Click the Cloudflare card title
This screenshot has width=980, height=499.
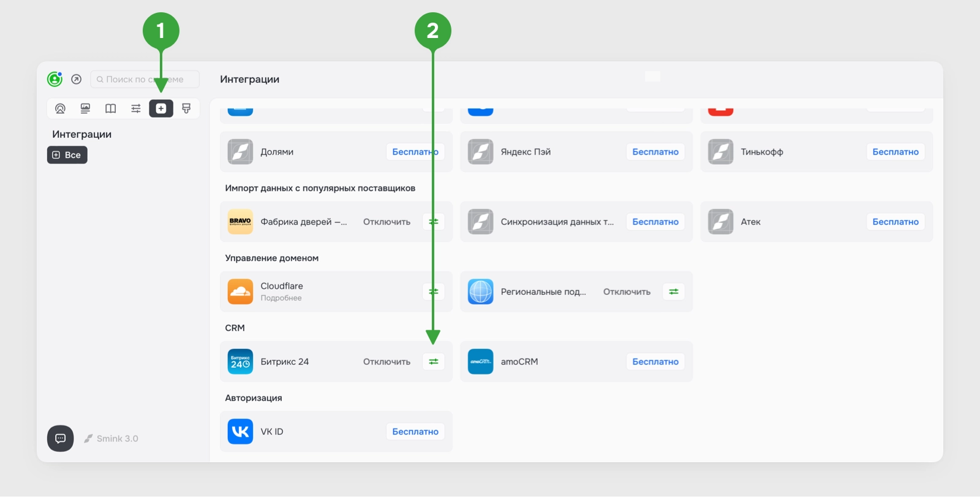282,286
